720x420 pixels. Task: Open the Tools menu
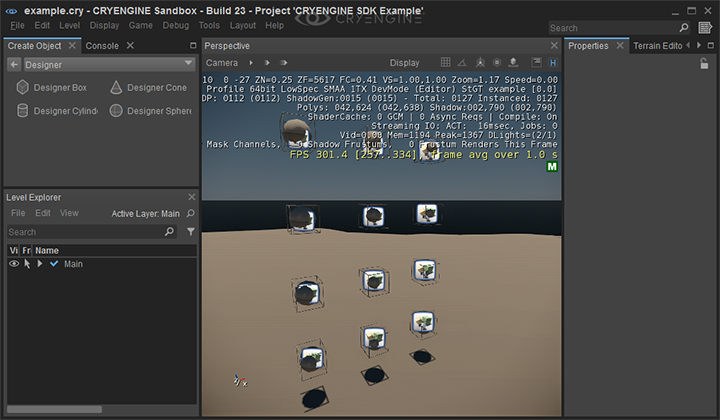pos(209,25)
